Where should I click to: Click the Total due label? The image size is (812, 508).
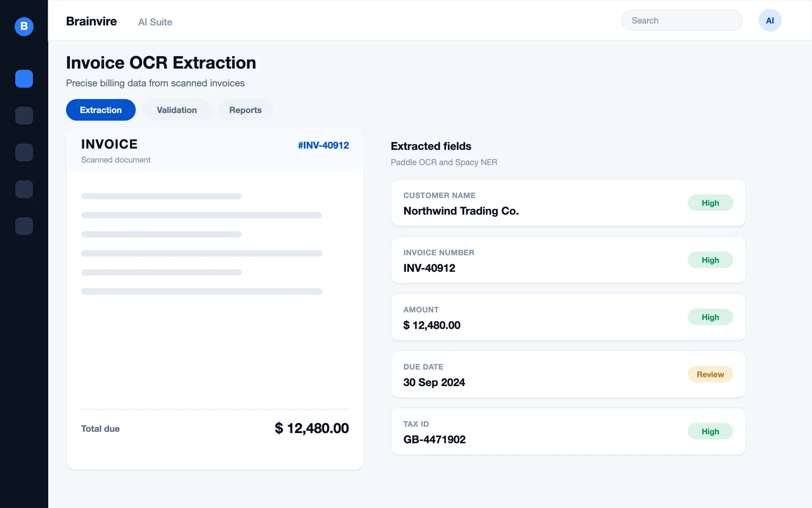click(x=100, y=428)
